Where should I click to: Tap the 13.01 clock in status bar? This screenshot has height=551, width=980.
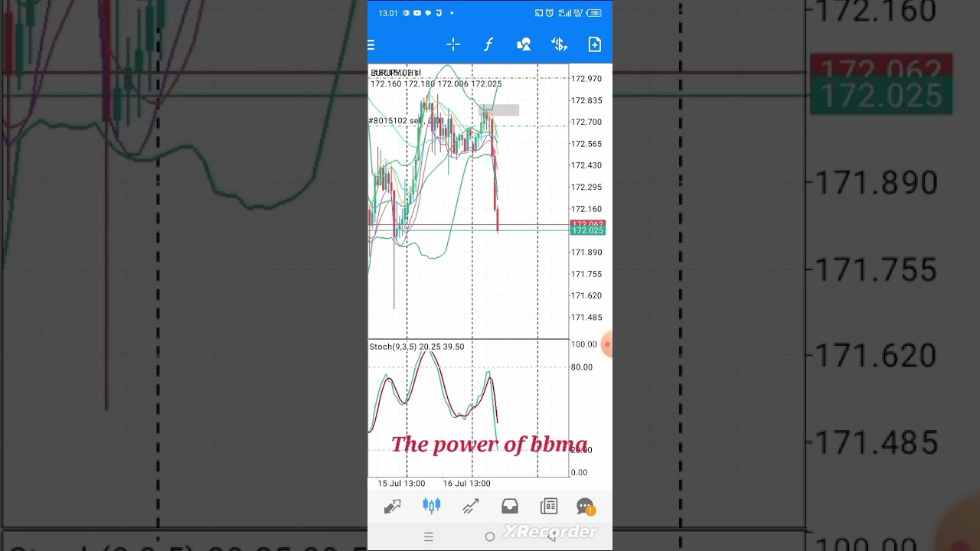[388, 13]
